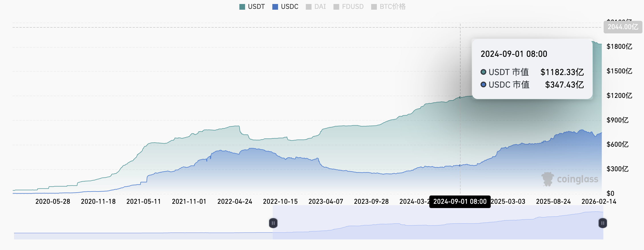
Task: Click the left range slider handle
Action: pyautogui.click(x=273, y=223)
